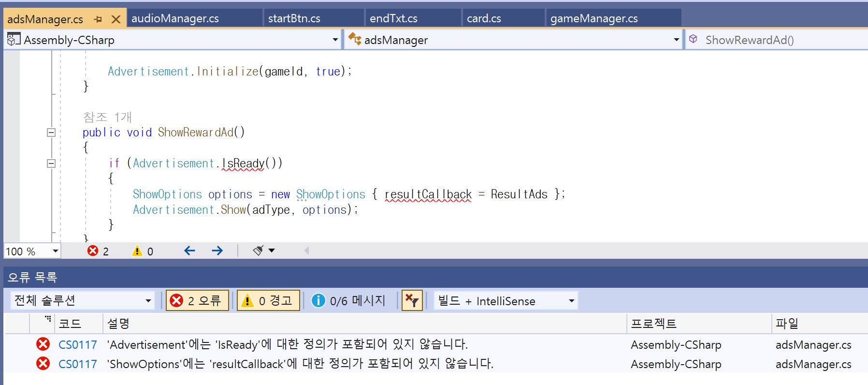This screenshot has height=385, width=868.
Task: Click the editor error count indicator
Action: coord(98,251)
